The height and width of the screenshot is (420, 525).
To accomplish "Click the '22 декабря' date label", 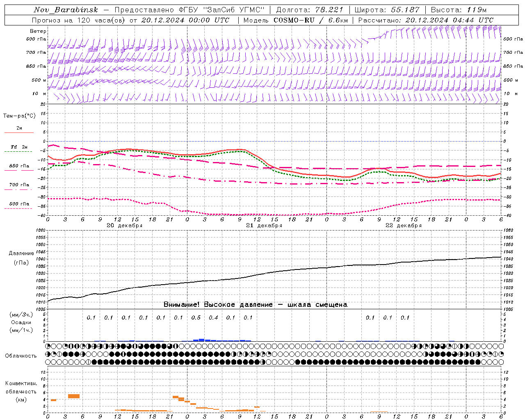I will click(404, 226).
